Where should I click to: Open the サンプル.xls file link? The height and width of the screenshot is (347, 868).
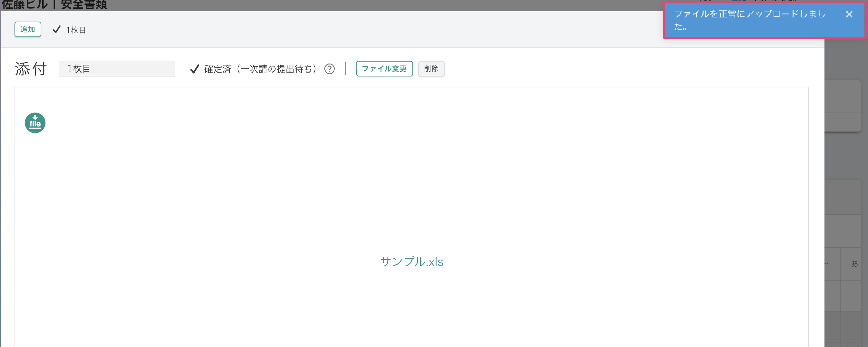click(411, 262)
